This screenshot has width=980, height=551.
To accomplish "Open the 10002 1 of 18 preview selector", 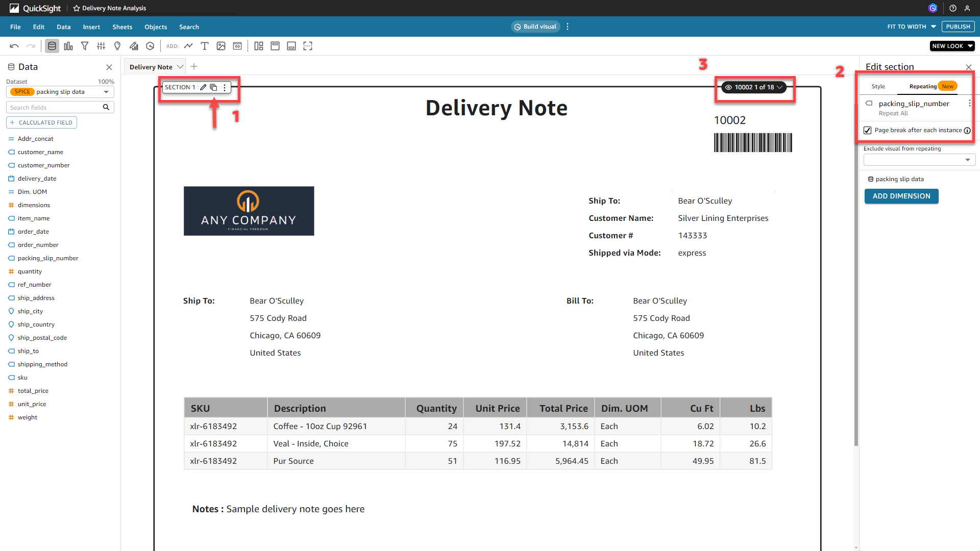I will [x=754, y=87].
